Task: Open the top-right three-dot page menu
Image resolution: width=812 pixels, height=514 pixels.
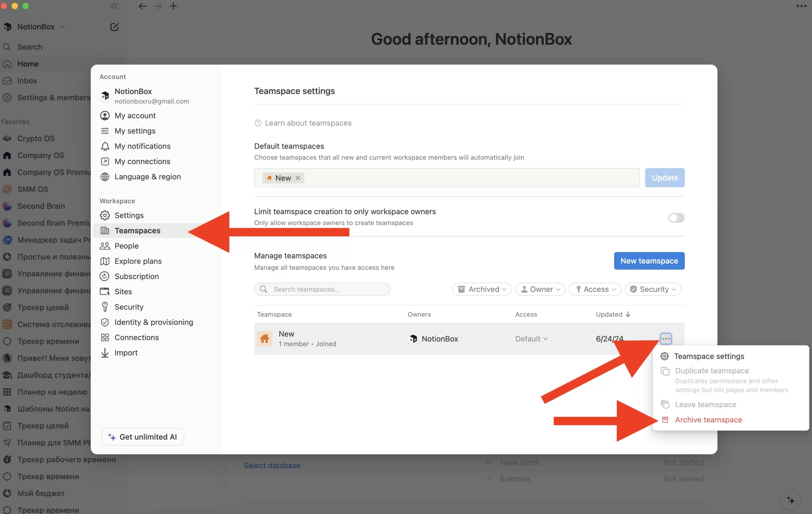Action: click(801, 6)
